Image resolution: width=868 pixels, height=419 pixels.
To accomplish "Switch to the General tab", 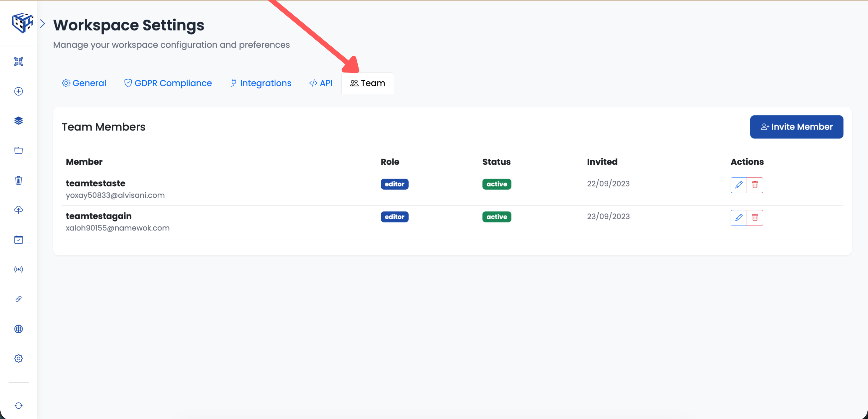I will (84, 83).
